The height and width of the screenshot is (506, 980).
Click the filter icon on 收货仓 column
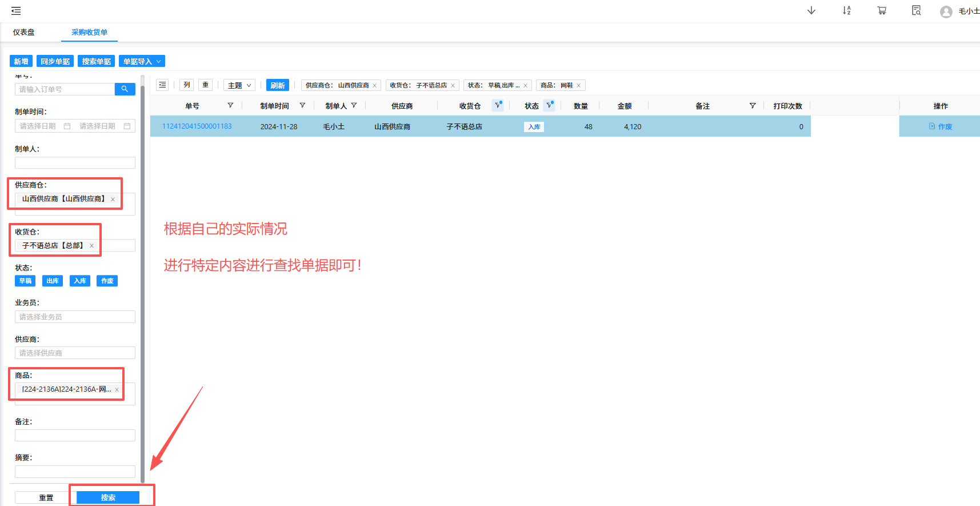(498, 106)
